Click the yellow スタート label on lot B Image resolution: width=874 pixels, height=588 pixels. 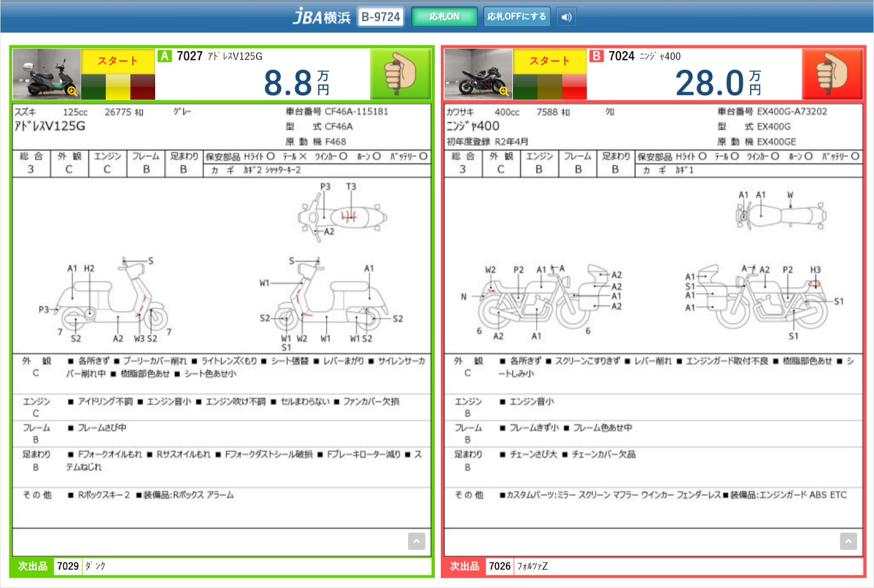[x=550, y=61]
